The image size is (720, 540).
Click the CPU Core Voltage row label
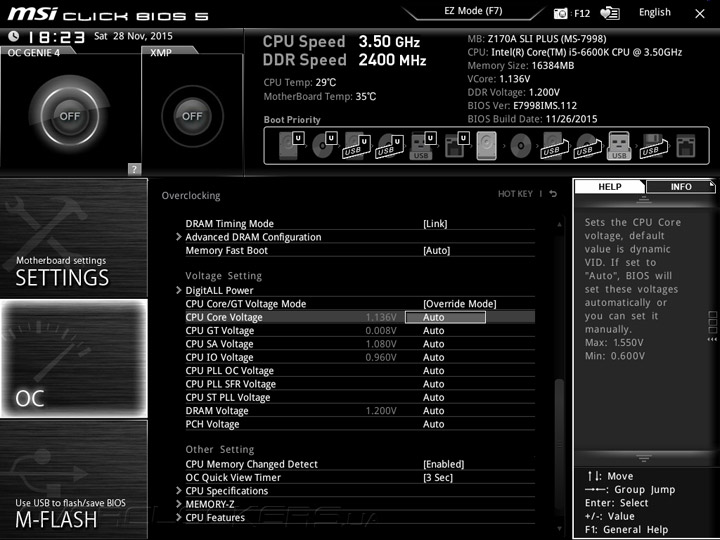coord(224,317)
